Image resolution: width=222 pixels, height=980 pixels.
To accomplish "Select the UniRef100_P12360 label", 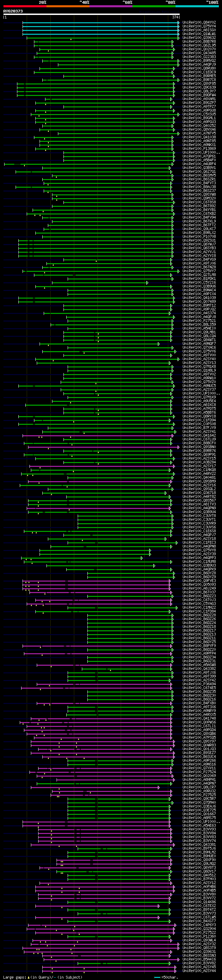I will (x=199, y=937).
